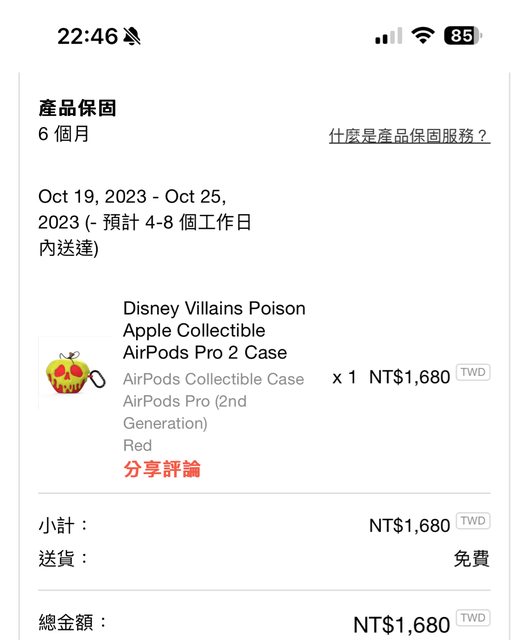
Task: Tap the 免費 shipping value
Action: [x=471, y=558]
